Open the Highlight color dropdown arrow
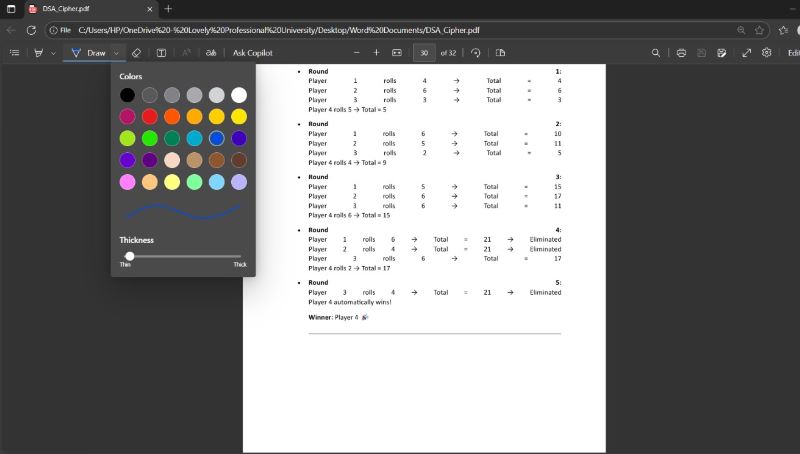The image size is (800, 454). click(53, 53)
